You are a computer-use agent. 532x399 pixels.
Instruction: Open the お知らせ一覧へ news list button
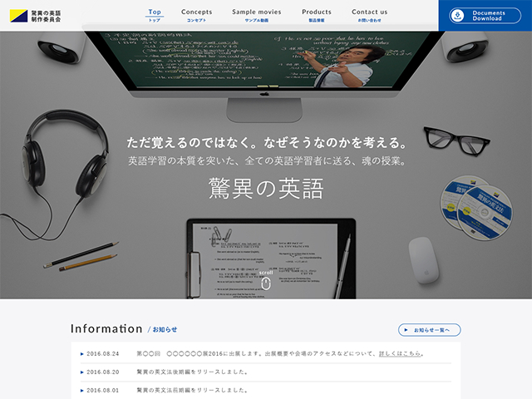coord(429,330)
